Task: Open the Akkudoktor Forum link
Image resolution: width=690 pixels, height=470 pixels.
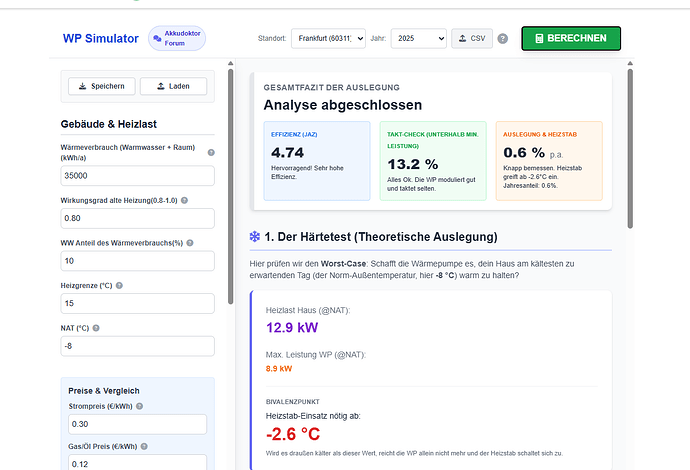Action: pyautogui.click(x=177, y=38)
